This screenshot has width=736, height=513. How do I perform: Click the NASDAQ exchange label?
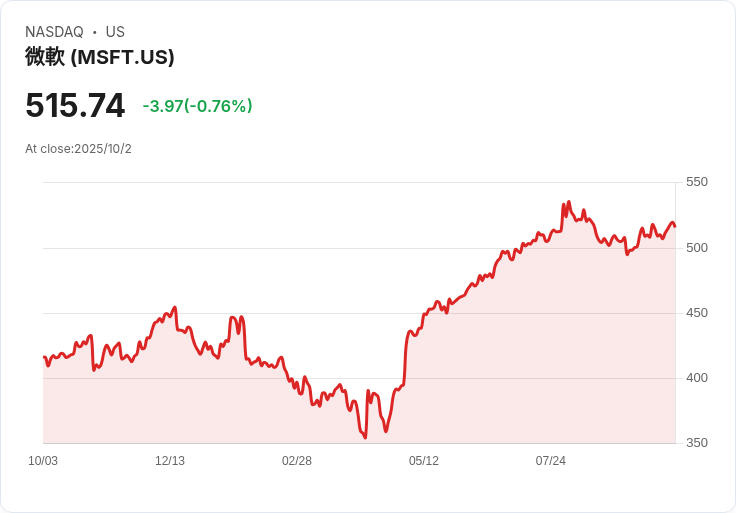54,32
